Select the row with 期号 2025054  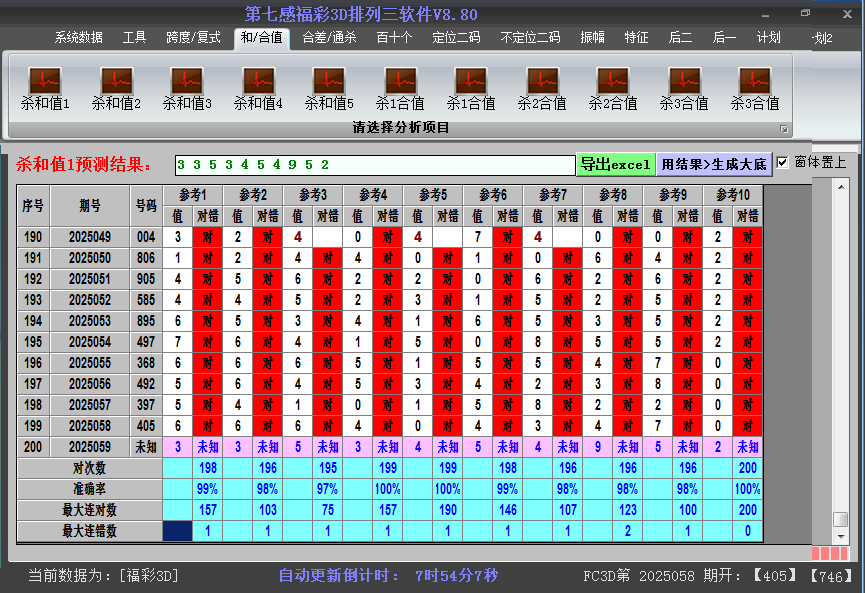click(x=389, y=342)
